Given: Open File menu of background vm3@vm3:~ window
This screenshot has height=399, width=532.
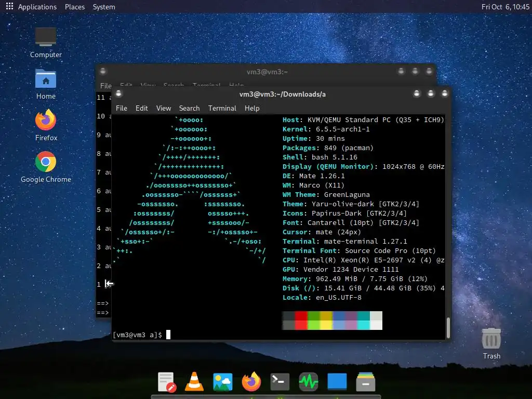Looking at the screenshot, I should tap(105, 86).
